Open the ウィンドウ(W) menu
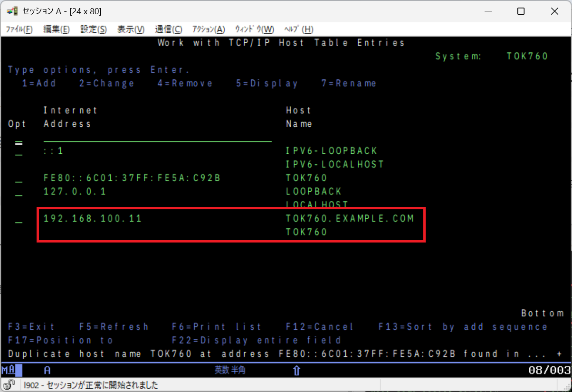Image resolution: width=572 pixels, height=392 pixels. [x=255, y=29]
